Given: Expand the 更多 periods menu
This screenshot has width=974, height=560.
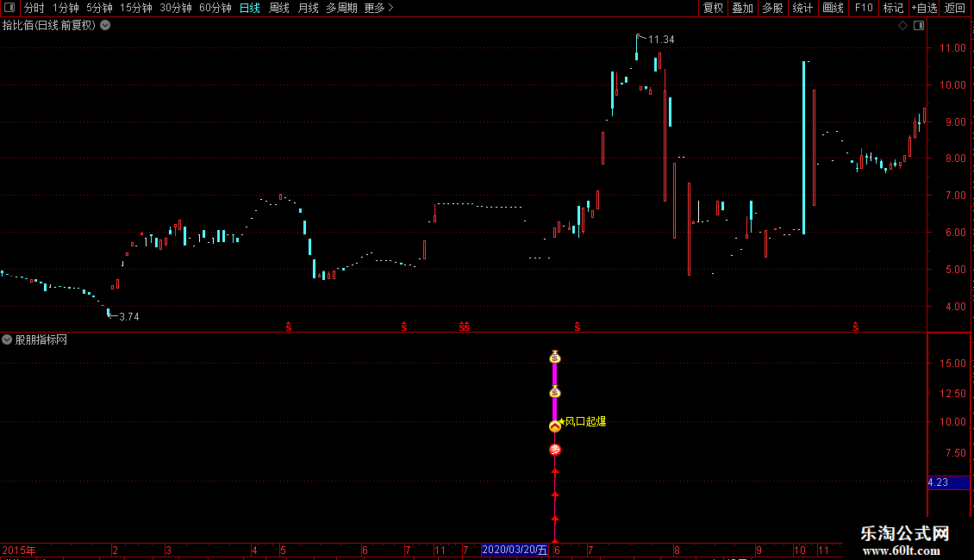Looking at the screenshot, I should click(x=378, y=8).
